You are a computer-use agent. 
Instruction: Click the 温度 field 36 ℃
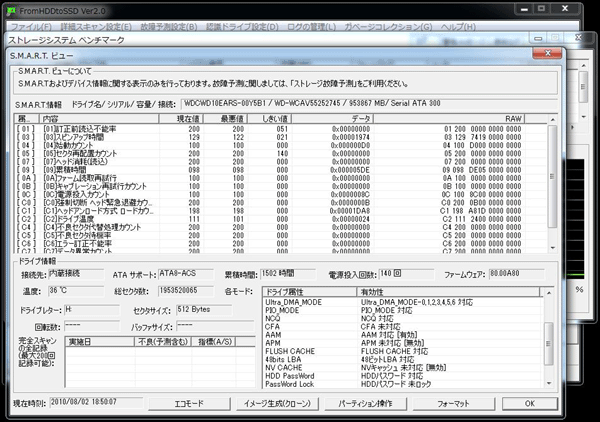[x=76, y=291]
